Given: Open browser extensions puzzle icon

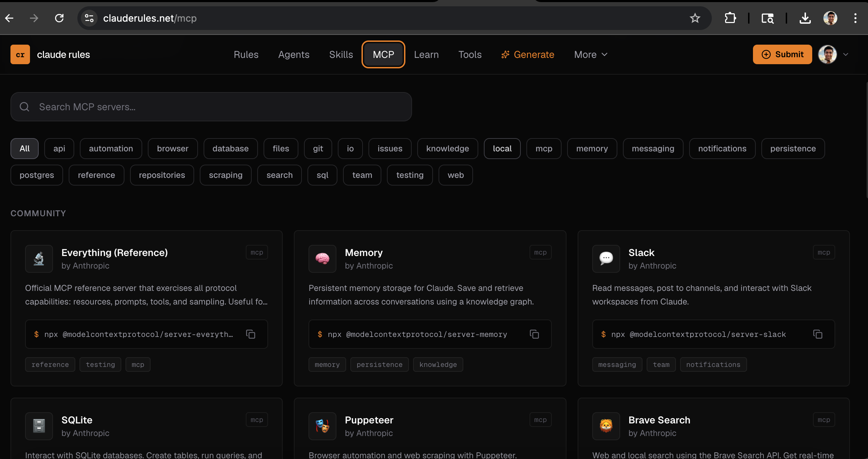Looking at the screenshot, I should 730,18.
